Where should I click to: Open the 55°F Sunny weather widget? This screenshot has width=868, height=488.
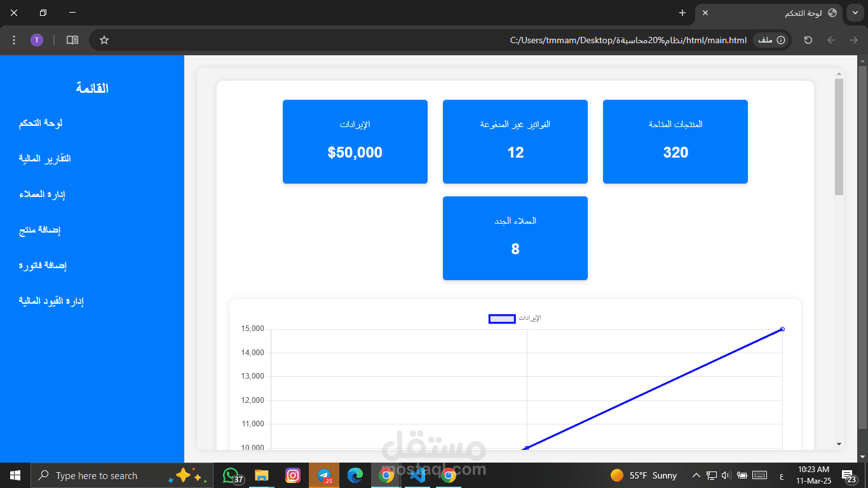coord(644,475)
